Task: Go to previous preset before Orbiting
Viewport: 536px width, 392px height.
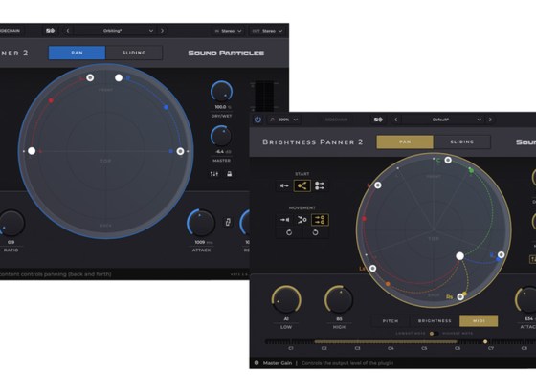Action: point(68,31)
